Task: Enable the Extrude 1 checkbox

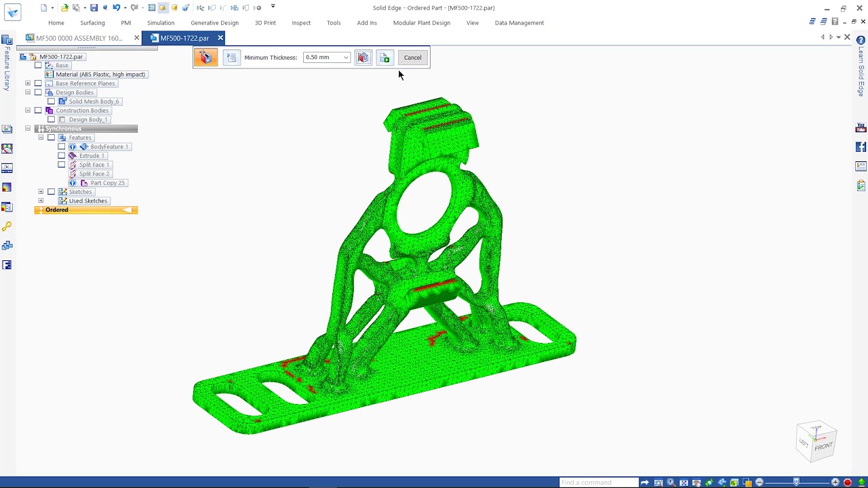Action: [x=61, y=155]
